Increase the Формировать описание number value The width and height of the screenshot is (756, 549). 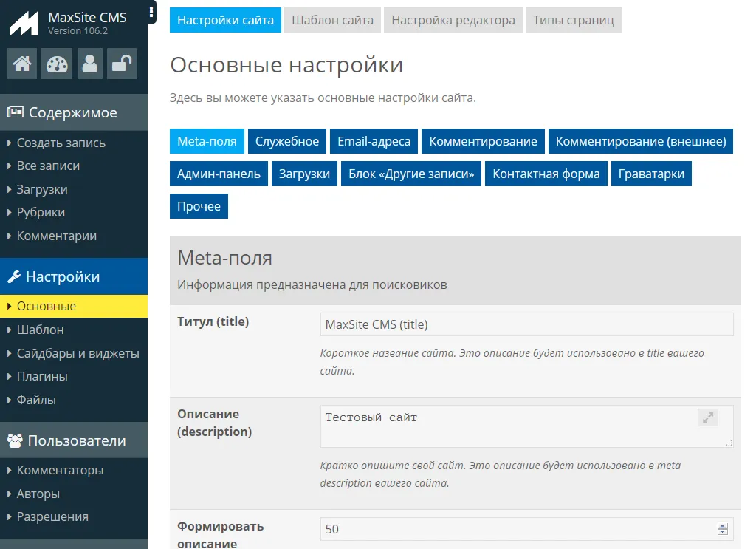[x=722, y=525]
